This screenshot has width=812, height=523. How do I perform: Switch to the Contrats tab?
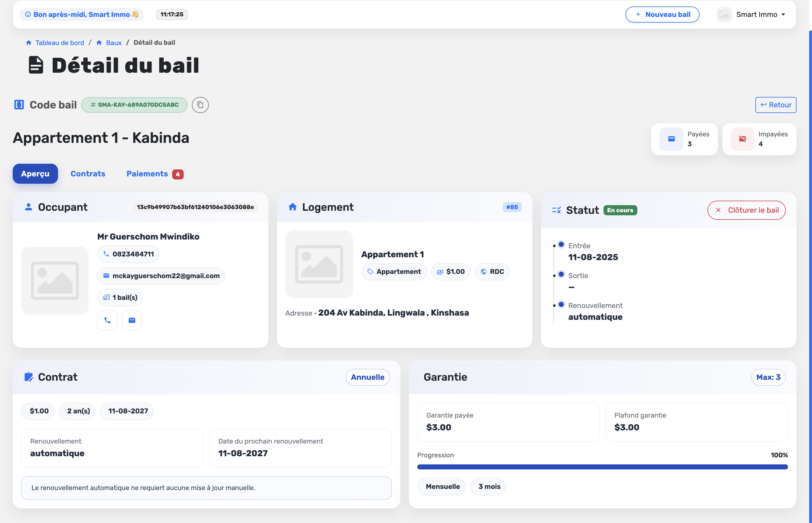tap(88, 174)
